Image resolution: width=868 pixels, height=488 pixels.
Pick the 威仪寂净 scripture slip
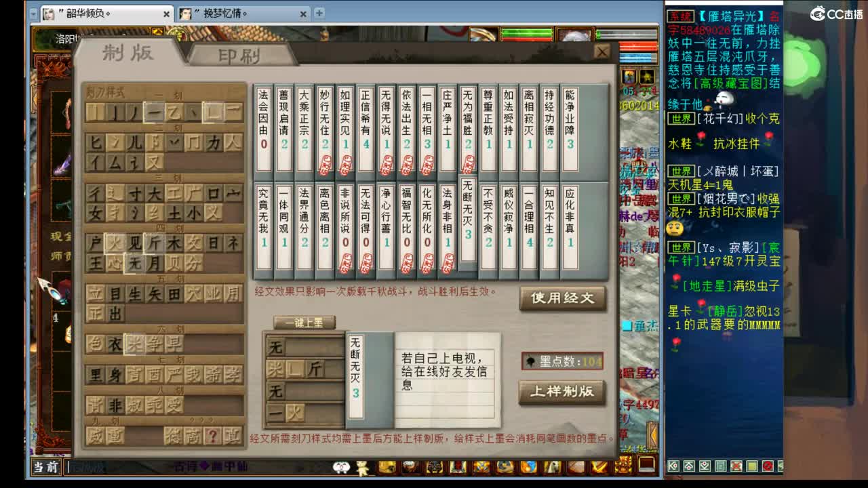click(x=509, y=227)
